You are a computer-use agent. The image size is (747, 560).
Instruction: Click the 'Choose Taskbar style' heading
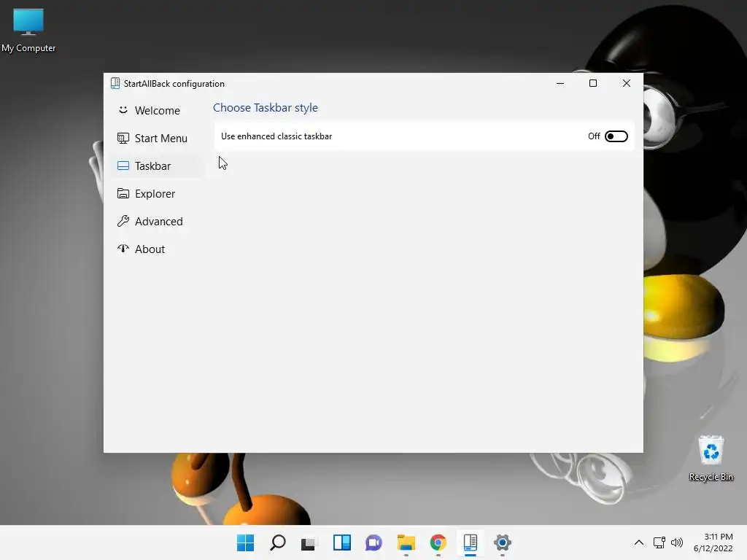[x=266, y=108]
